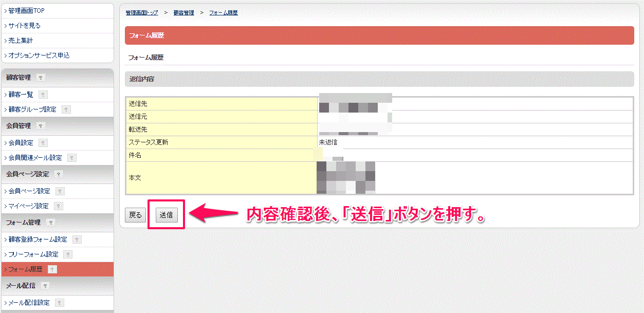The width and height of the screenshot is (644, 313).
Task: Click help icon next to 顧客登録フォーム設定
Action: click(77, 240)
